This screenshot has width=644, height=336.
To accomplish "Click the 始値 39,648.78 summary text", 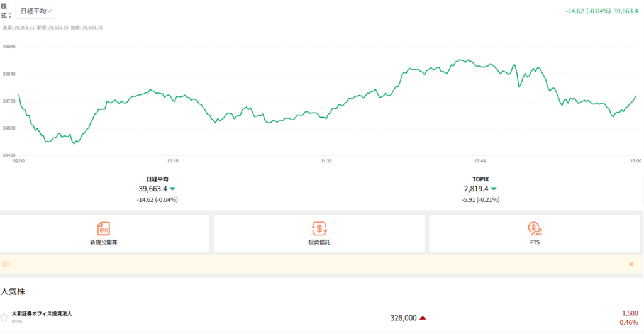I will point(86,28).
